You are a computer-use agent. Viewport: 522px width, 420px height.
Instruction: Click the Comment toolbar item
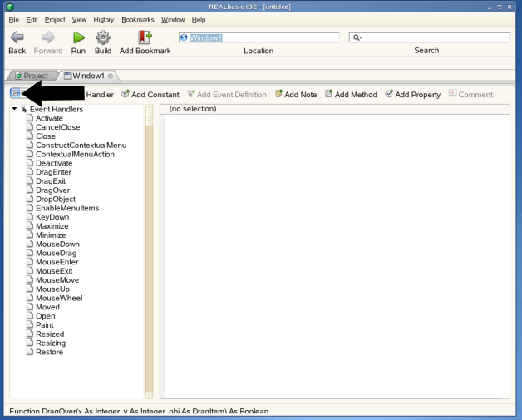point(470,95)
